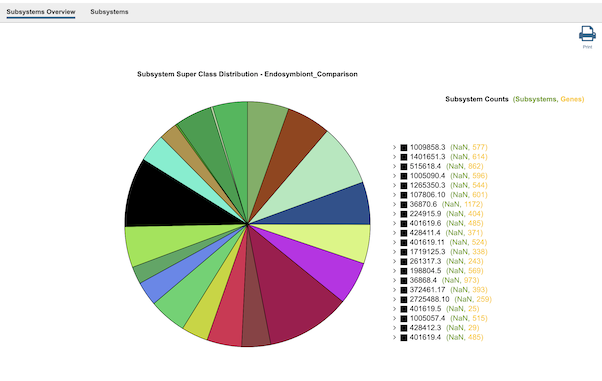Open the arrow beside 401619.11

(394, 242)
